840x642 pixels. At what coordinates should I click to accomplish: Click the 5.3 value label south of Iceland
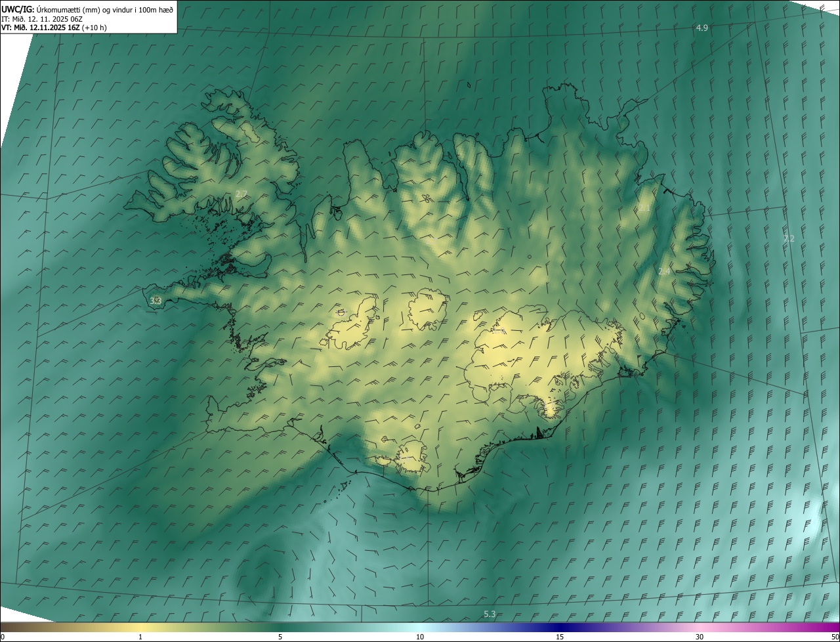(x=490, y=614)
